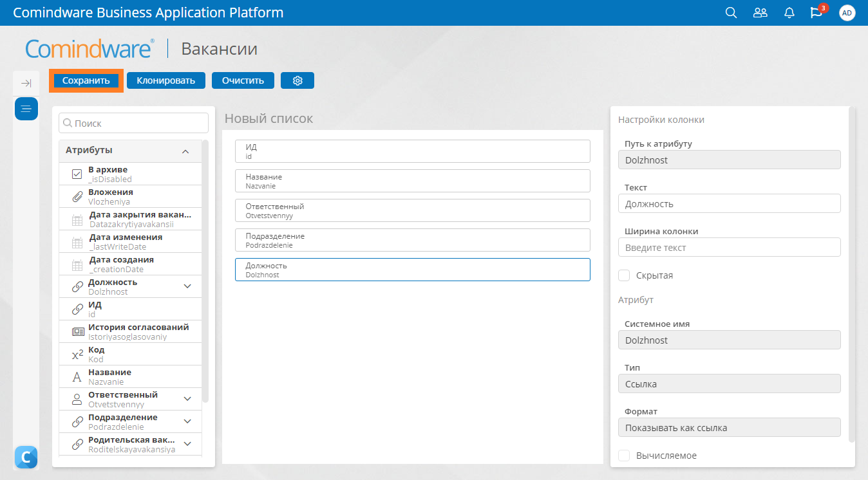The image size is (868, 480).
Task: Select the Подразделение column row
Action: click(x=413, y=240)
